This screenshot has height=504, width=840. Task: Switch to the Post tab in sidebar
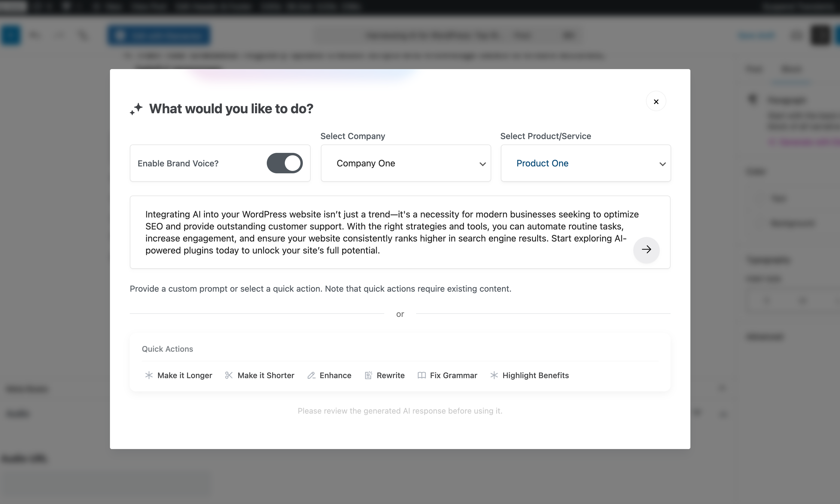(x=754, y=69)
